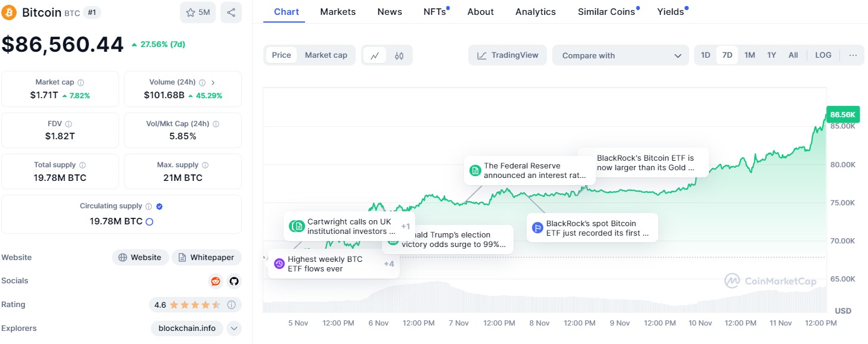Screen dimensions: 868x344
Task: Add Bitcoin to watchlist via star button
Action: (x=198, y=12)
